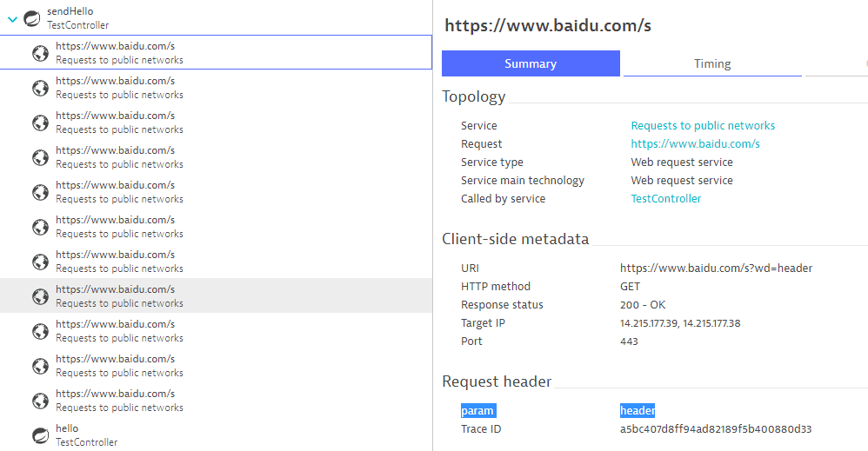Click the hello TestController service icon
This screenshot has height=451, width=868.
[40, 435]
